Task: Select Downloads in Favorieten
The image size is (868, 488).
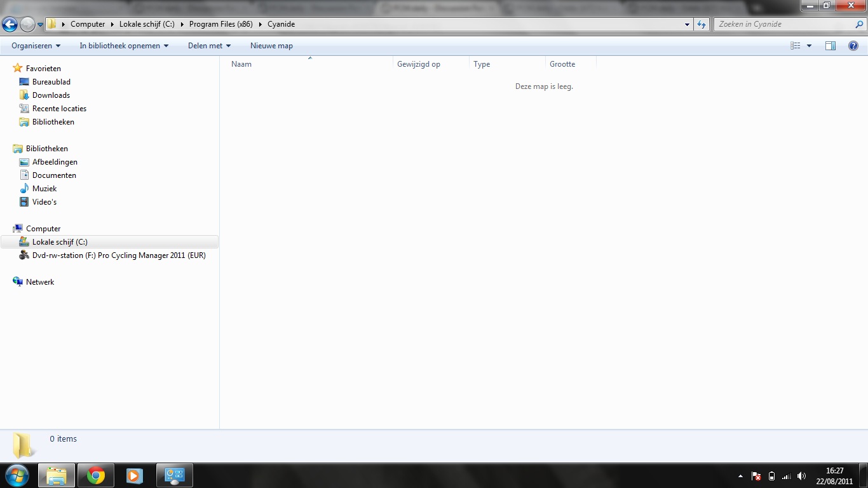Action: pos(51,95)
